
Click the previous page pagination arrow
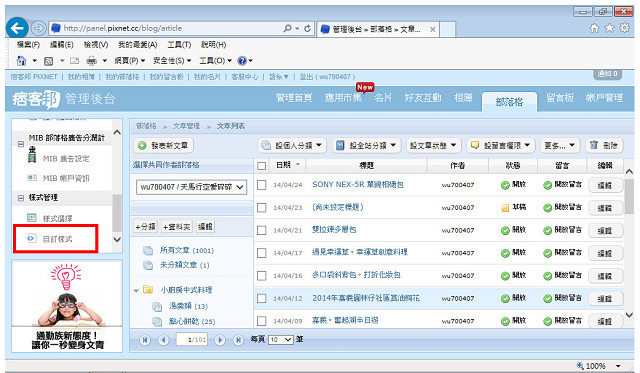tap(164, 340)
